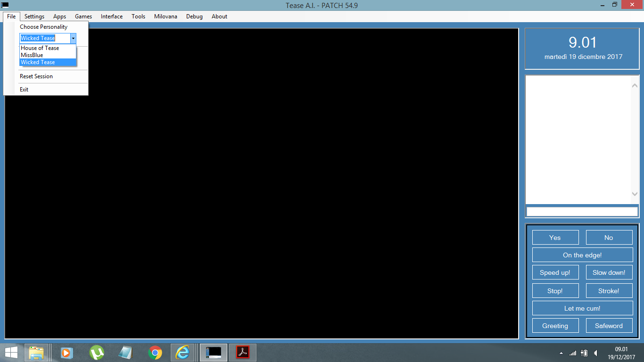Select Exit in the File menu
The image size is (644, 362).
(46, 90)
